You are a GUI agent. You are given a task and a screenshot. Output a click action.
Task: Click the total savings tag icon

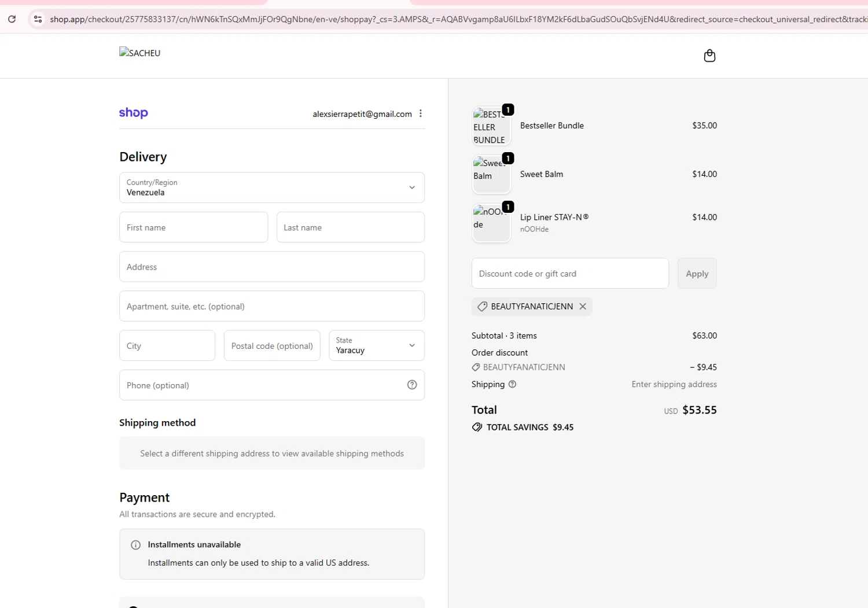(x=477, y=428)
